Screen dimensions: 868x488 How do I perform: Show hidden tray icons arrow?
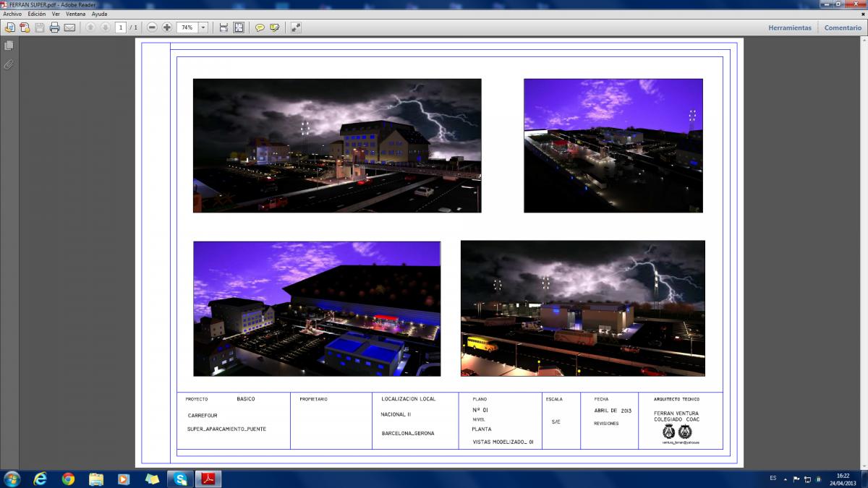[786, 479]
